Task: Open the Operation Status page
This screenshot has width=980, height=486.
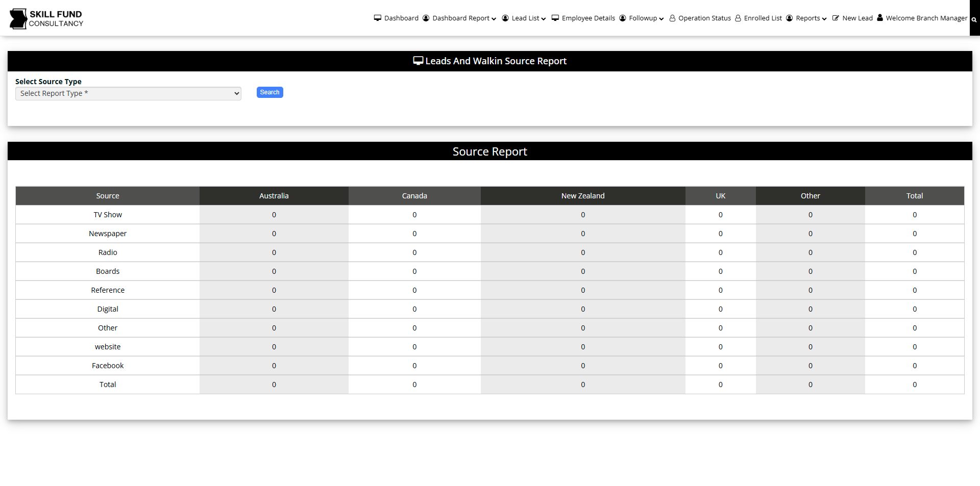Action: click(x=704, y=18)
